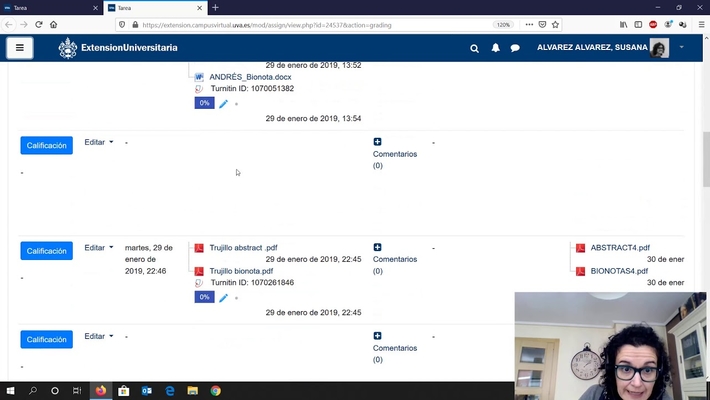
Task: Click the ExtensionUniversitaria logo
Action: click(x=118, y=48)
